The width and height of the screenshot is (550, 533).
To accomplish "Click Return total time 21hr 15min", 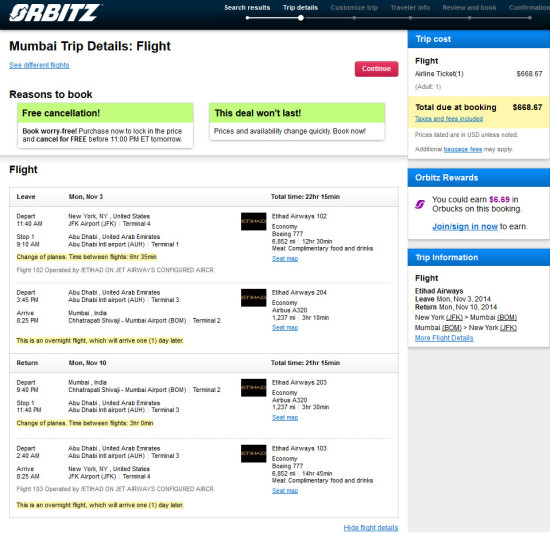I will pos(305,363).
